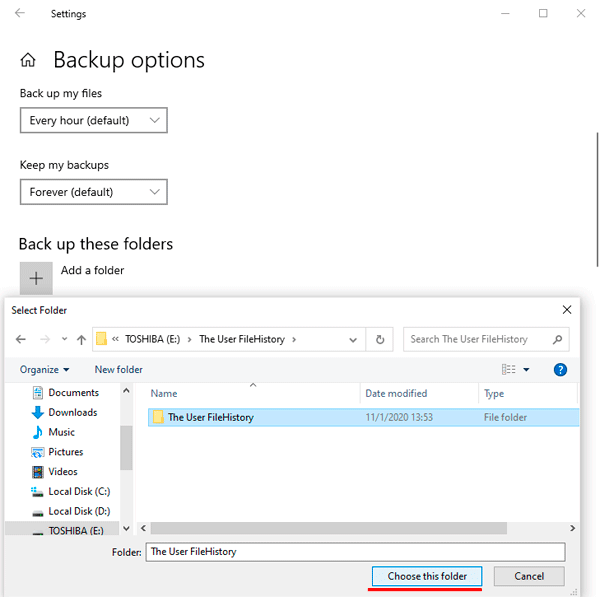Click the plus Add a folder button

tap(36, 278)
